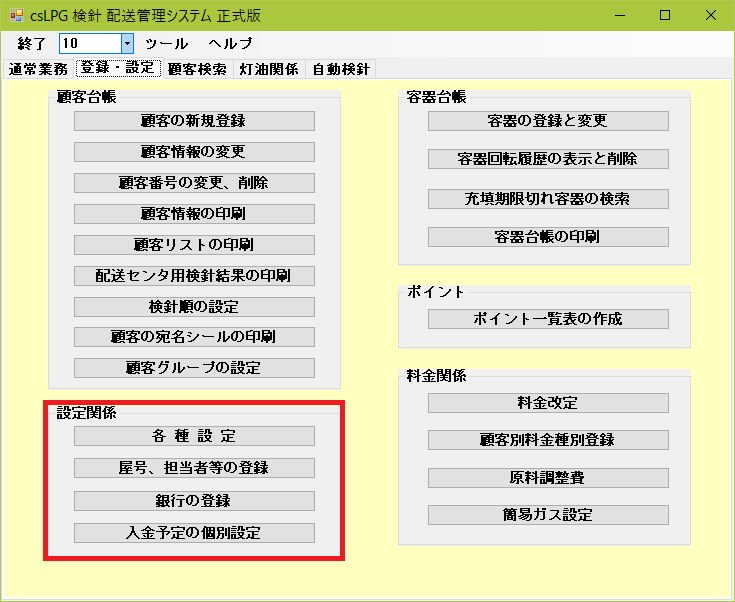Click 入金予定の個別設定 button
Image resolution: width=735 pixels, height=602 pixels.
tap(194, 533)
